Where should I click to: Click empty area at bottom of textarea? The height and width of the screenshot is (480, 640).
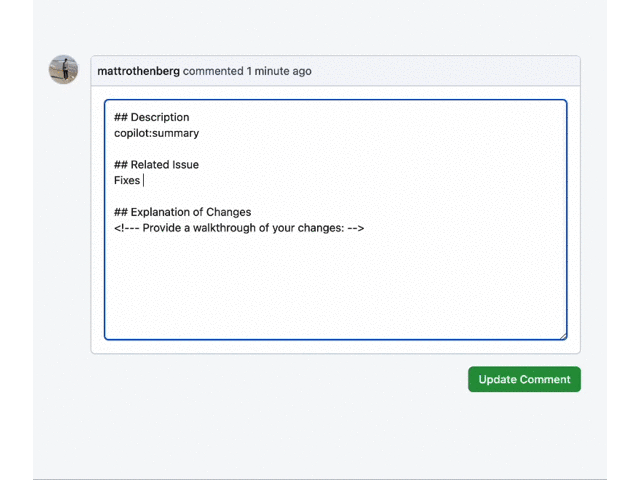pyautogui.click(x=335, y=300)
